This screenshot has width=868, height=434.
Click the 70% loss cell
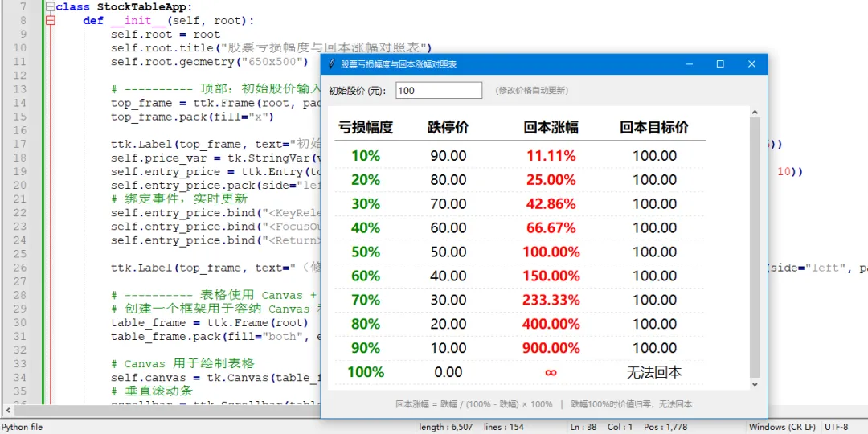(366, 300)
